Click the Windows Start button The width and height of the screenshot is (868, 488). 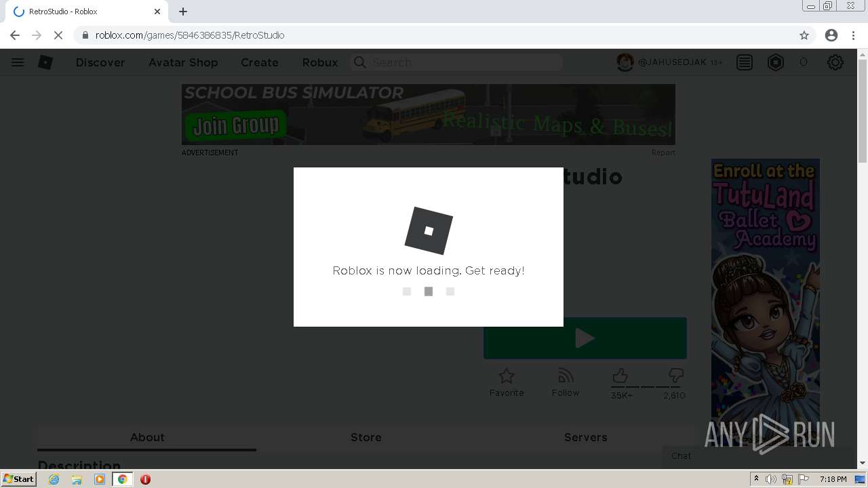18,479
